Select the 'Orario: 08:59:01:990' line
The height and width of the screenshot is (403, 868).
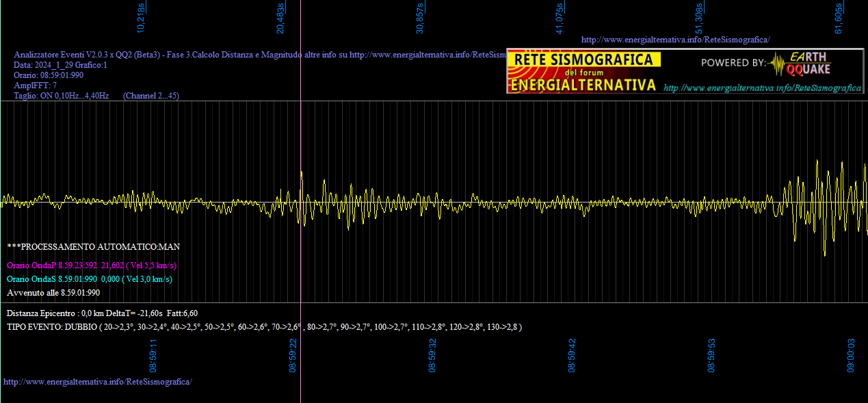pyautogui.click(x=49, y=75)
